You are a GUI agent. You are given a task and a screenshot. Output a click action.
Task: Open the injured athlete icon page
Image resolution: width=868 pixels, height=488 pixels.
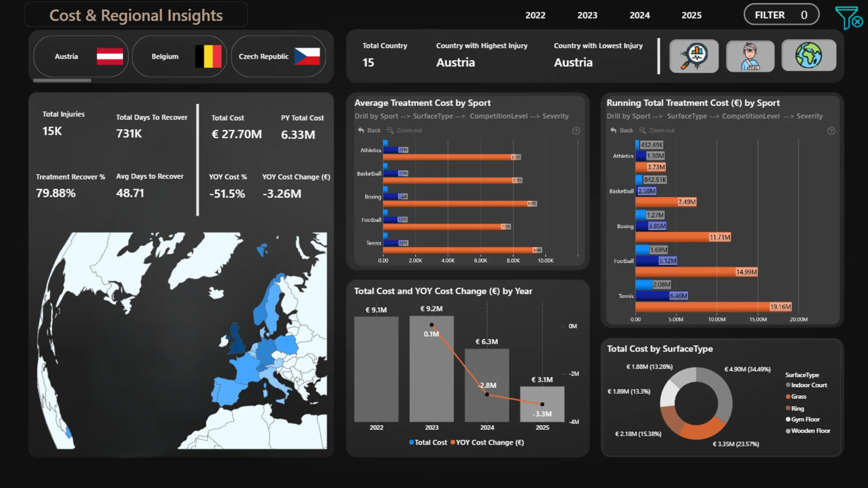tap(750, 56)
